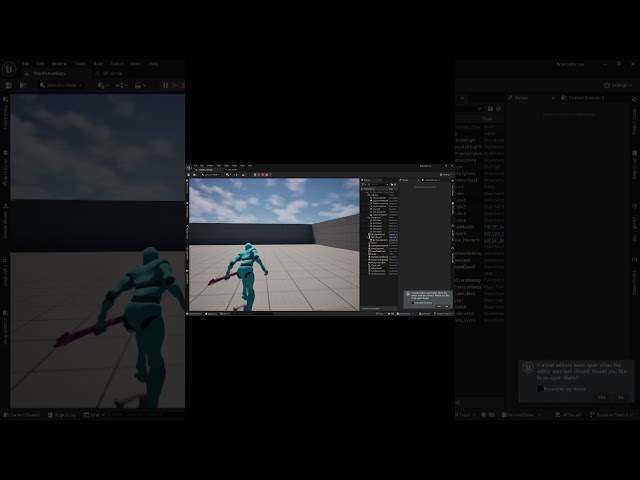The height and width of the screenshot is (480, 640).
Task: Click All Saved indicator in dimmed background
Action: coord(568,415)
